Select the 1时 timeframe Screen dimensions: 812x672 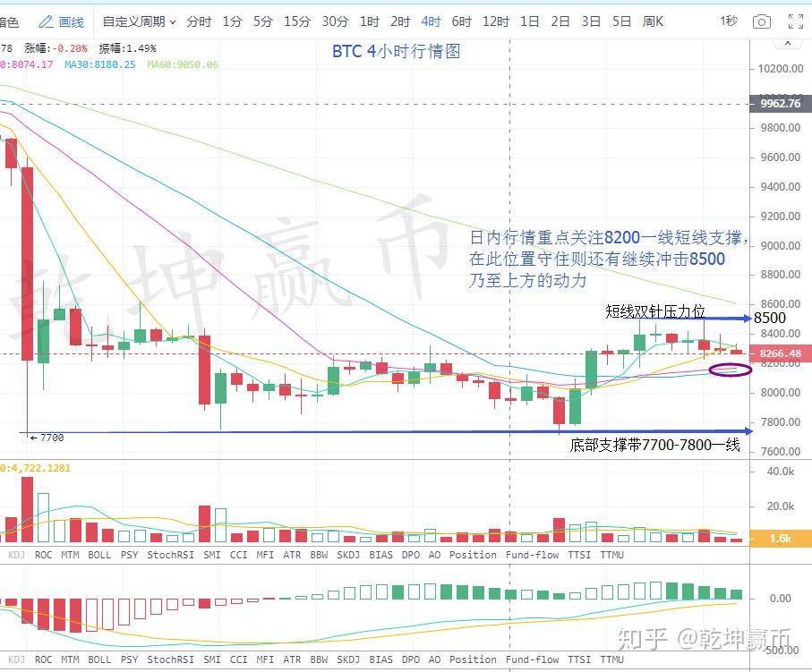tap(369, 21)
